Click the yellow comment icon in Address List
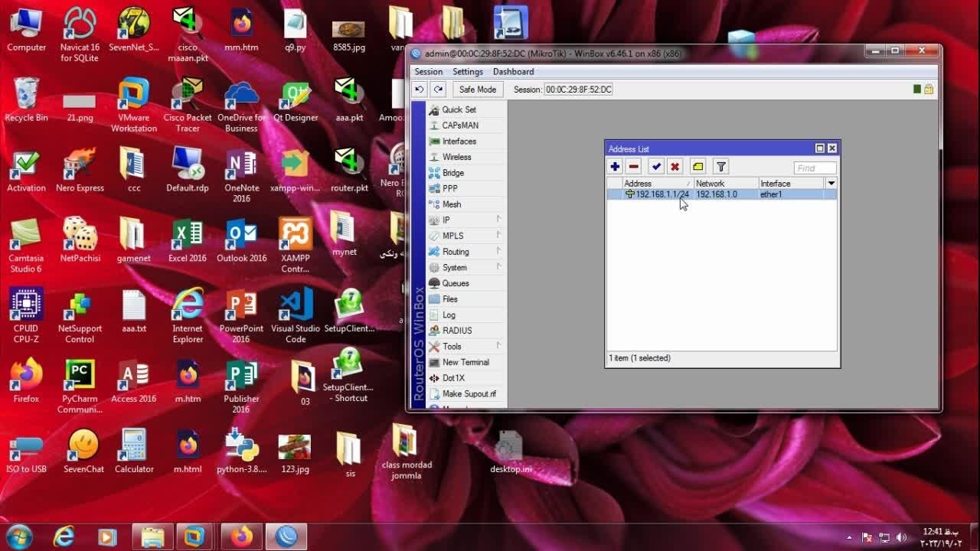Screen dimensions: 980x551 click(x=697, y=167)
